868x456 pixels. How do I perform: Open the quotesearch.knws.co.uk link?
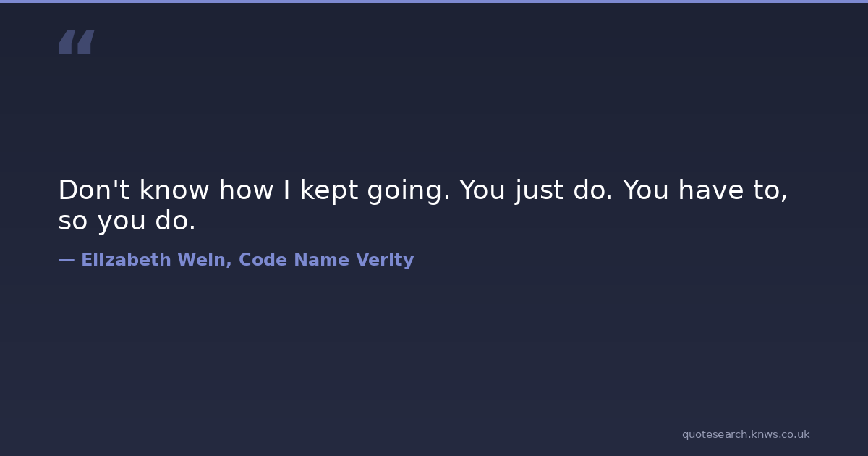click(745, 434)
